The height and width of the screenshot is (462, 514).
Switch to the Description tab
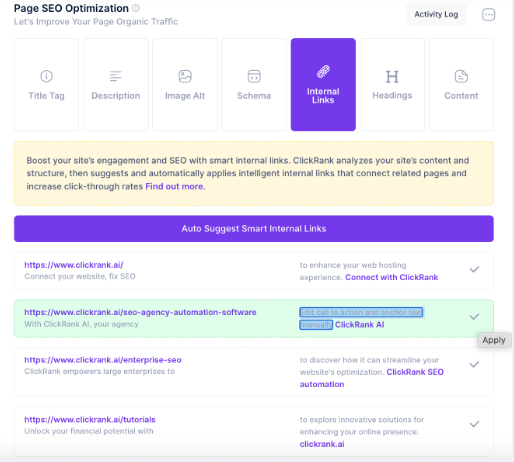[x=116, y=84]
